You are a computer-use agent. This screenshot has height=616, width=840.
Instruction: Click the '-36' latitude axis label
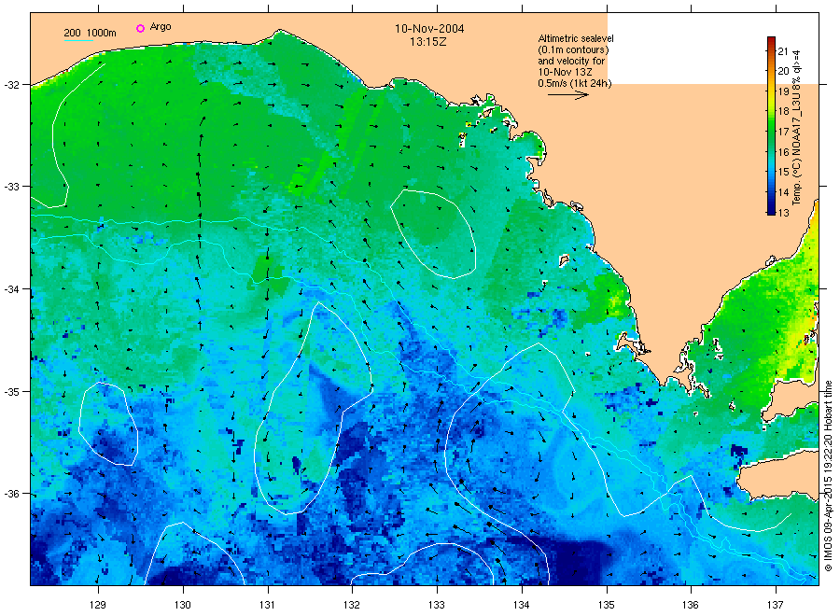pyautogui.click(x=12, y=494)
